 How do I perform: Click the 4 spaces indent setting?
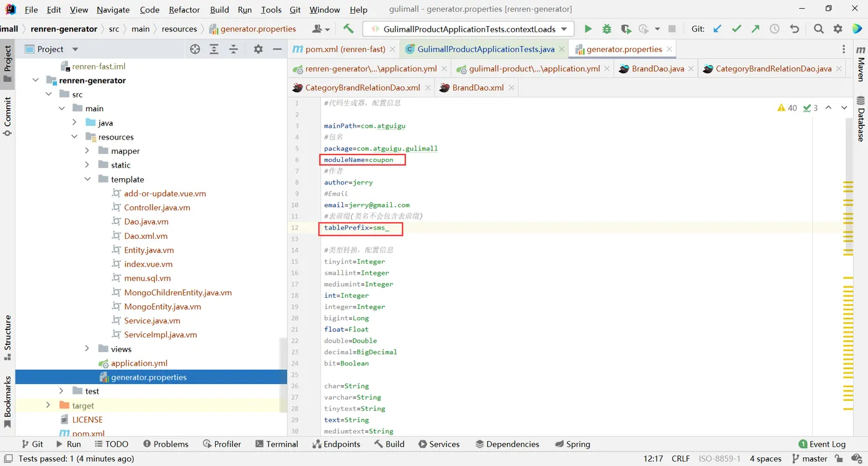coord(765,459)
